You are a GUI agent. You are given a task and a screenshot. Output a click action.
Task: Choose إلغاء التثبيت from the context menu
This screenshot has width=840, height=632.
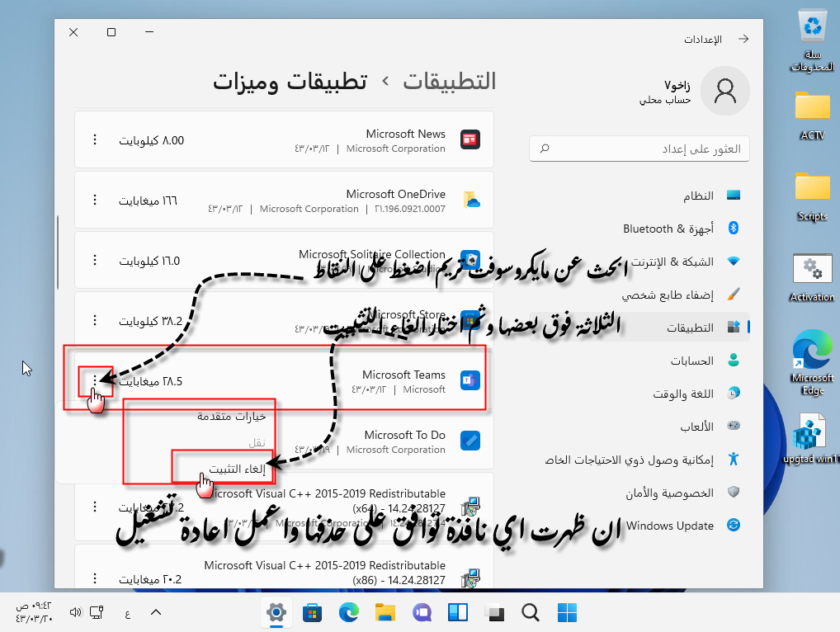tap(237, 469)
